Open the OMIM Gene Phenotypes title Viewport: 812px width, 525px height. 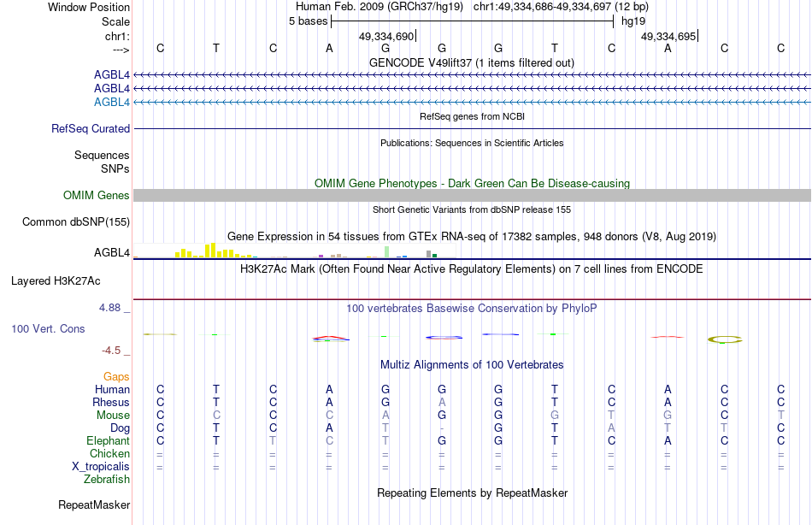tap(472, 184)
